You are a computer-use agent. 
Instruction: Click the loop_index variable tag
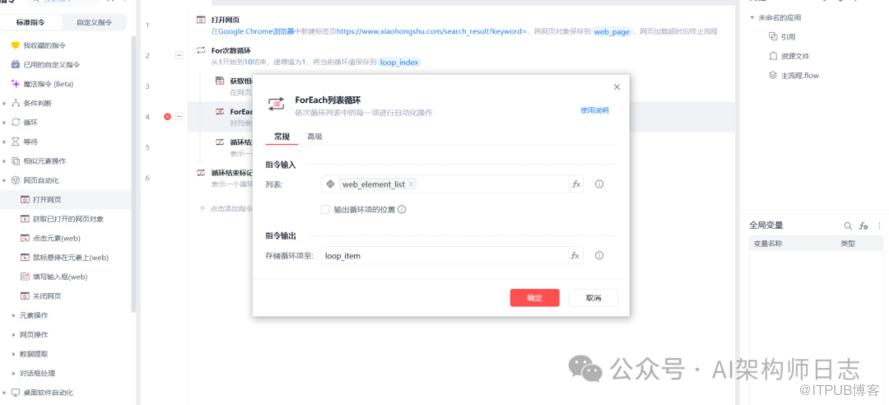[399, 62]
